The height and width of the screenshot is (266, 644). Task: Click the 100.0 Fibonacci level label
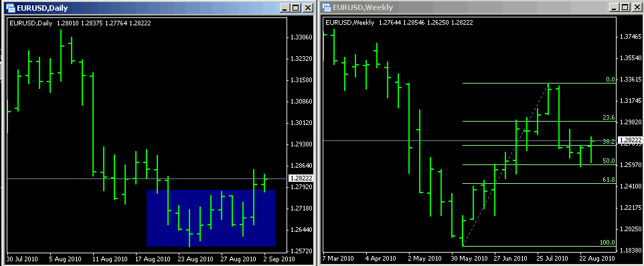pyautogui.click(x=607, y=243)
